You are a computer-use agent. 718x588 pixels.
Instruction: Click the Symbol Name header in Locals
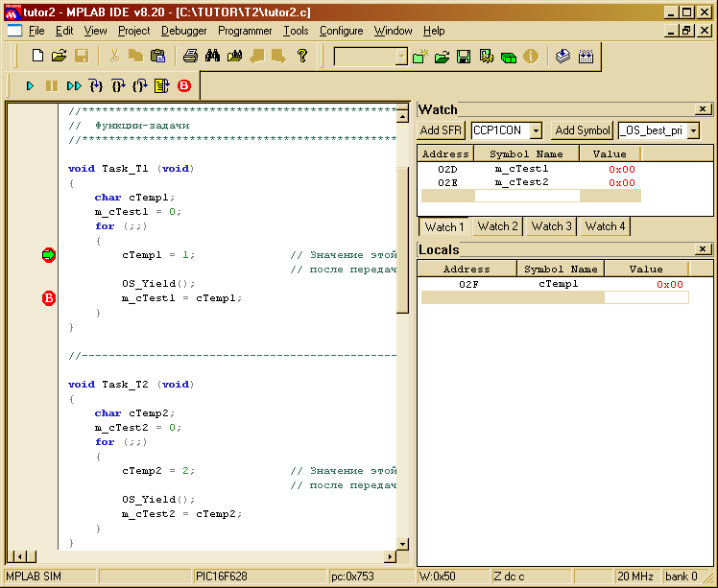tap(561, 270)
